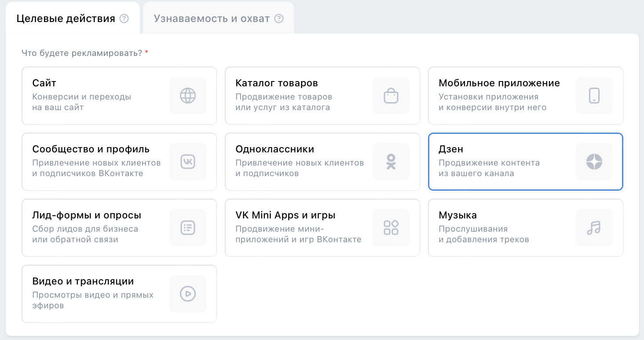This screenshot has width=644, height=340.
Task: Click the play icon for Видео и трансляции
Action: click(188, 294)
